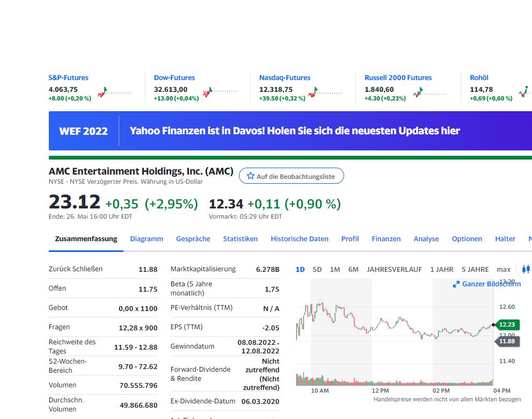Viewport: 532px width, 419px height.
Task: Select the 1D chart range
Action: (x=300, y=269)
